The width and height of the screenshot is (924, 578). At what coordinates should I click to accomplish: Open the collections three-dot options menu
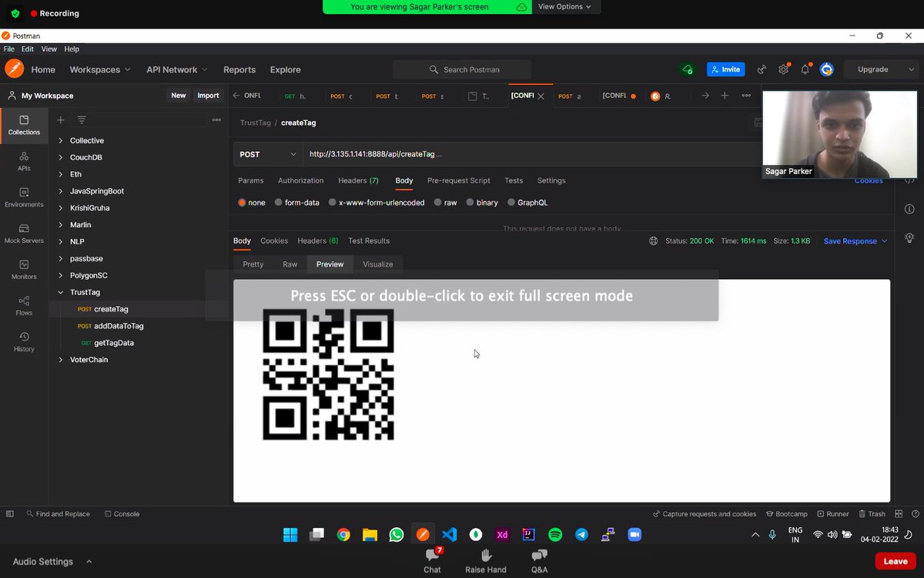[x=216, y=120]
